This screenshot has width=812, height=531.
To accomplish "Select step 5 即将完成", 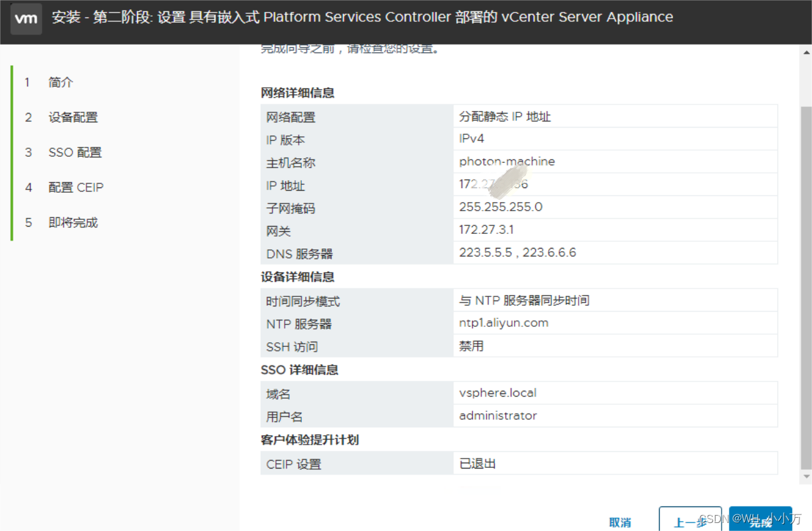I will (x=72, y=223).
